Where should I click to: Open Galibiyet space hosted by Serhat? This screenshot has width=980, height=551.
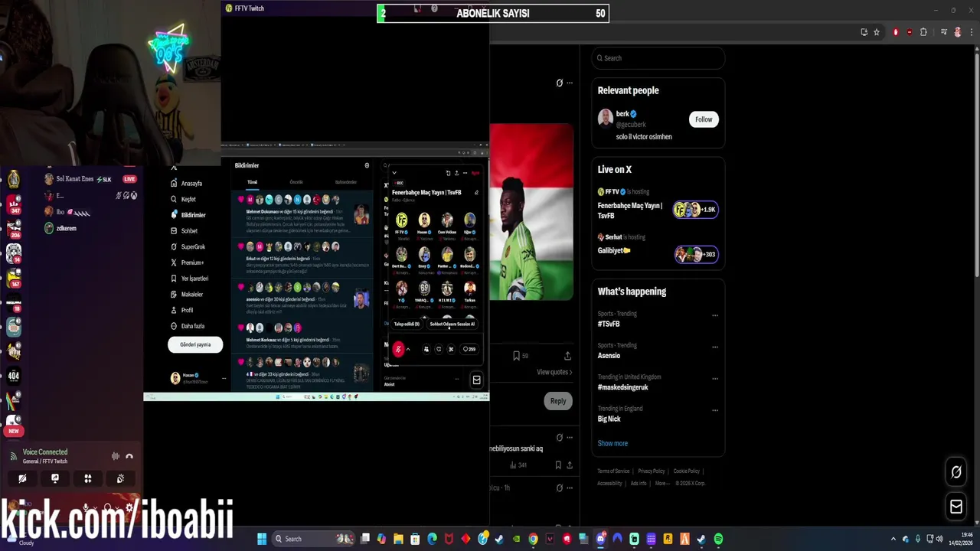tap(614, 250)
